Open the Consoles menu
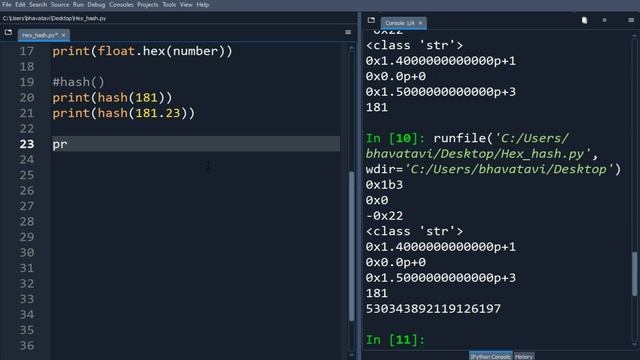 pyautogui.click(x=121, y=4)
